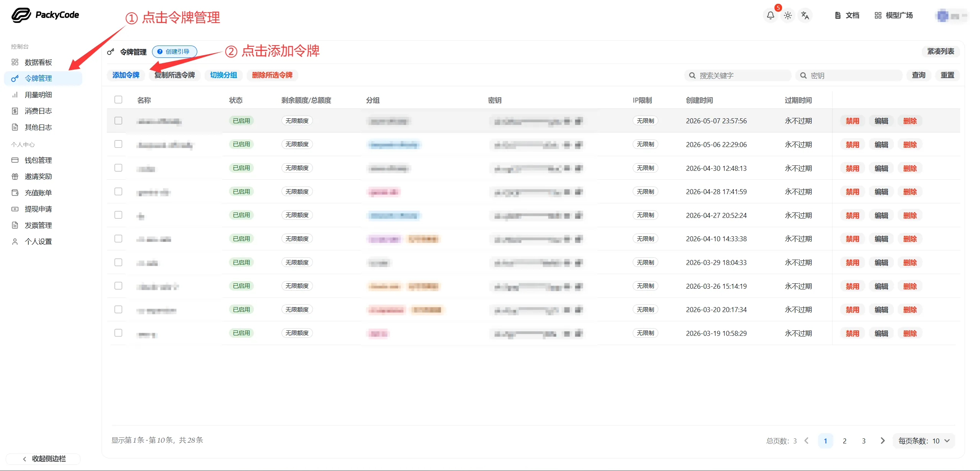980x471 pixels.
Task: Open the 每页条数 10 dropdown
Action: [x=924, y=441]
